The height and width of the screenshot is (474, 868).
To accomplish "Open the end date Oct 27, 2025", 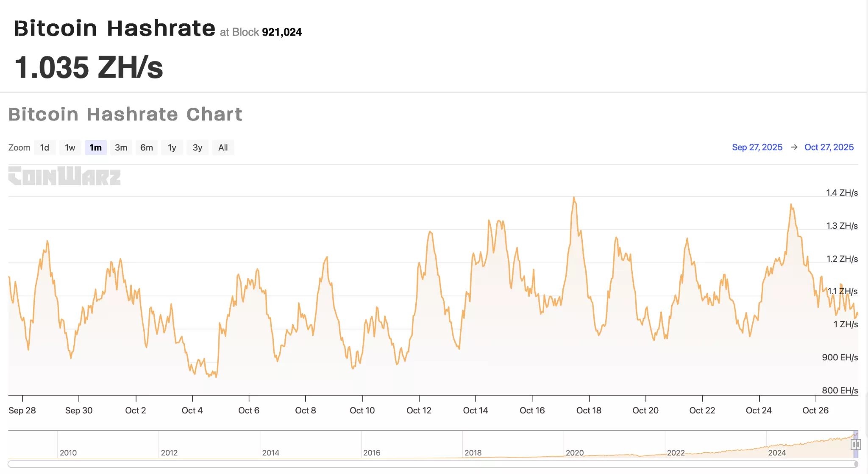I will (x=829, y=147).
